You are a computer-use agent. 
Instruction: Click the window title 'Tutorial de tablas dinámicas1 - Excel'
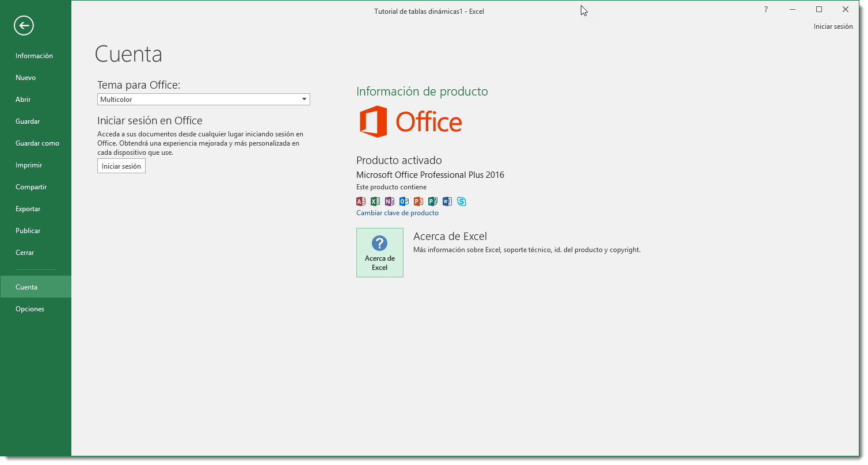coord(429,11)
